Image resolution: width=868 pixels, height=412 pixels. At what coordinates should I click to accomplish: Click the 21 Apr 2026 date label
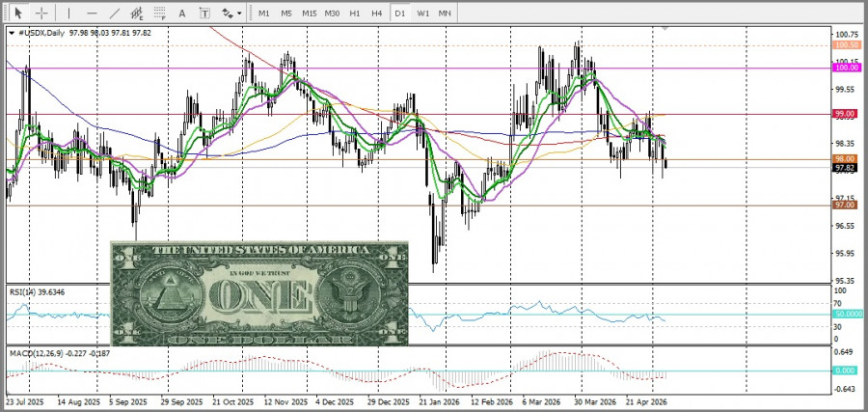pyautogui.click(x=647, y=401)
